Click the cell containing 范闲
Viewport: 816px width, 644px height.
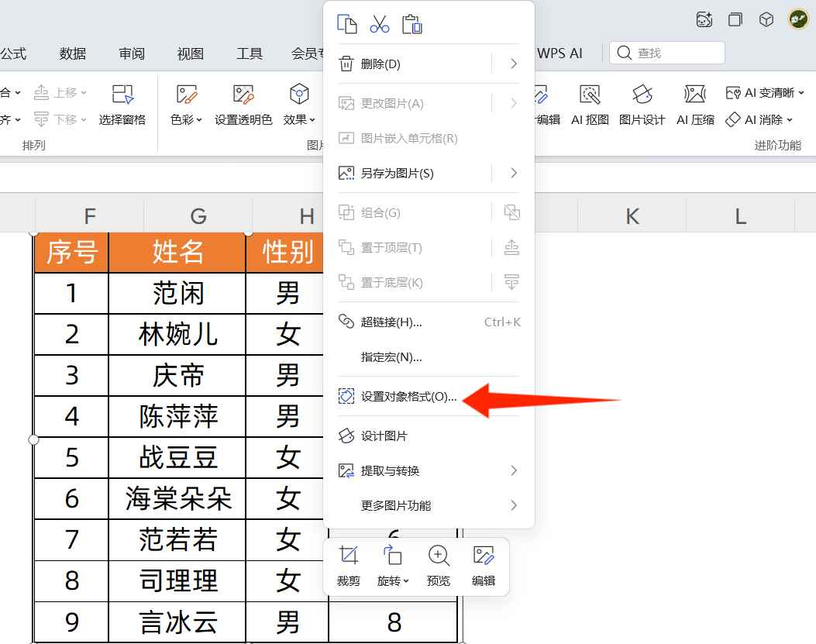tap(177, 293)
